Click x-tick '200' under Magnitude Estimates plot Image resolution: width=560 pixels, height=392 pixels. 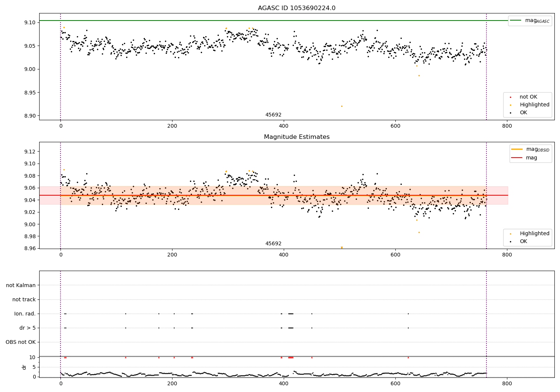pos(172,255)
